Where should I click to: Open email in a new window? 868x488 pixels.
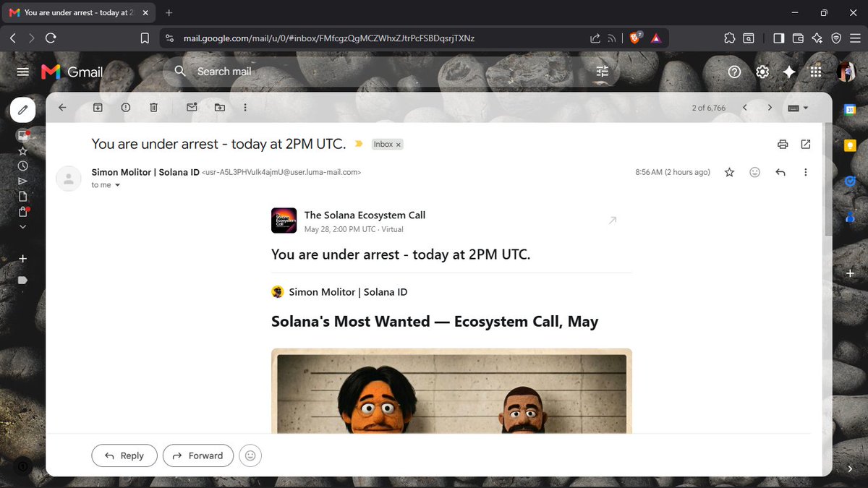coord(806,144)
